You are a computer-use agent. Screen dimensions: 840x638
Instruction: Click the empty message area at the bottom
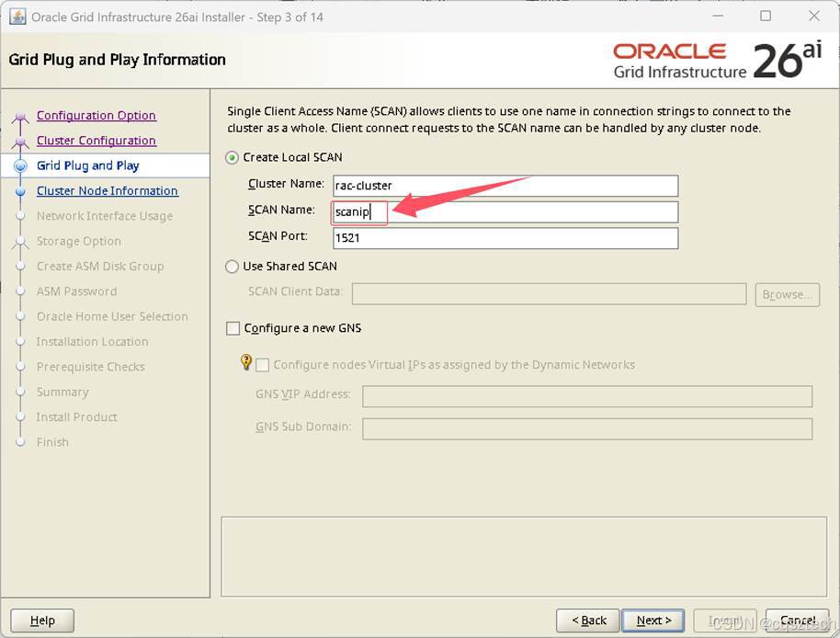(x=524, y=556)
